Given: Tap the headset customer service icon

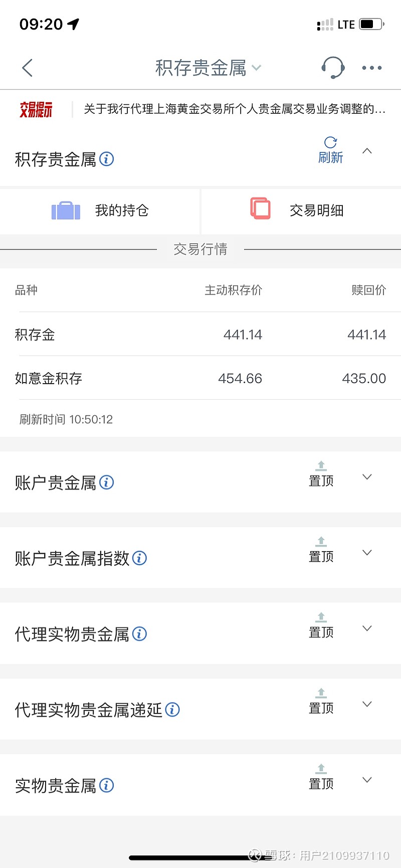Looking at the screenshot, I should (332, 68).
